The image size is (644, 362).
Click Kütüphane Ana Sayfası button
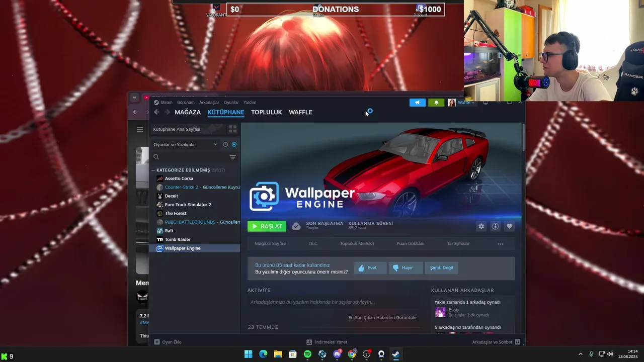point(188,129)
